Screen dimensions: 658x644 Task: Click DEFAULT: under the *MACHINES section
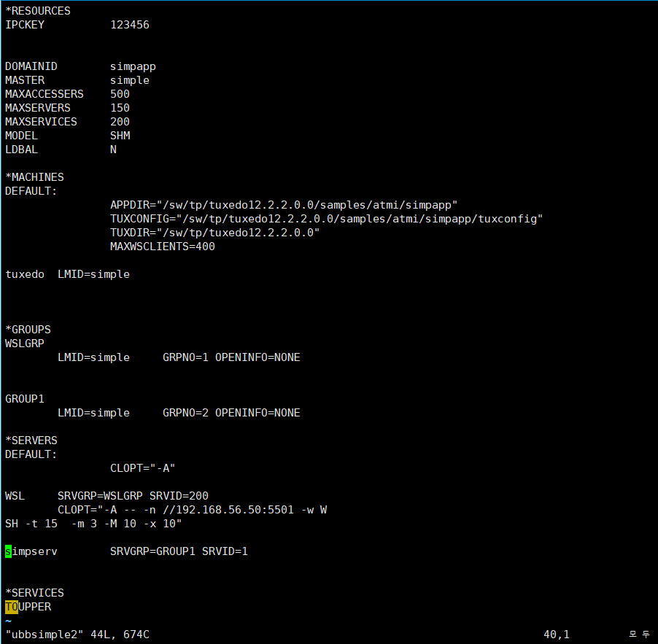pyautogui.click(x=31, y=191)
